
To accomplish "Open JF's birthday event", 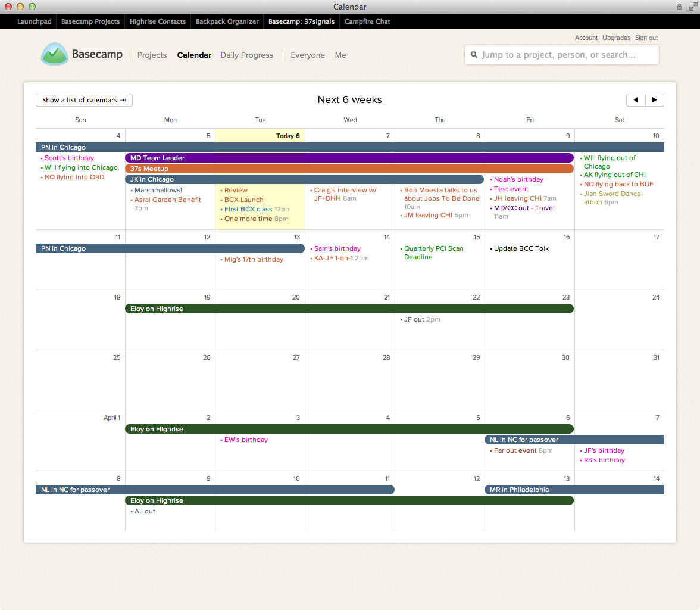I will 604,450.
